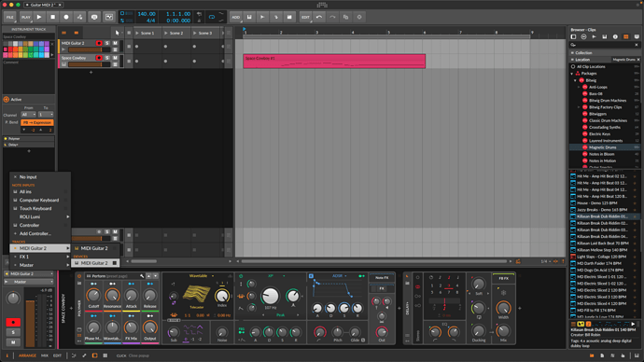Arm global record in the transport

point(66,17)
